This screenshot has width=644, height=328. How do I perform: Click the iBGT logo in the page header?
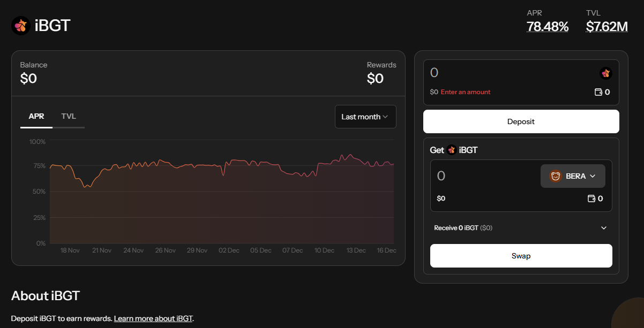[20, 25]
